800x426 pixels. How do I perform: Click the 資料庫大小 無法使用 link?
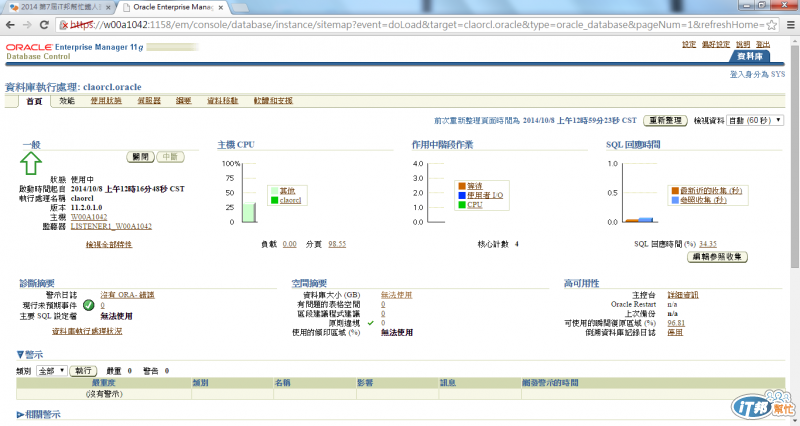coord(396,295)
